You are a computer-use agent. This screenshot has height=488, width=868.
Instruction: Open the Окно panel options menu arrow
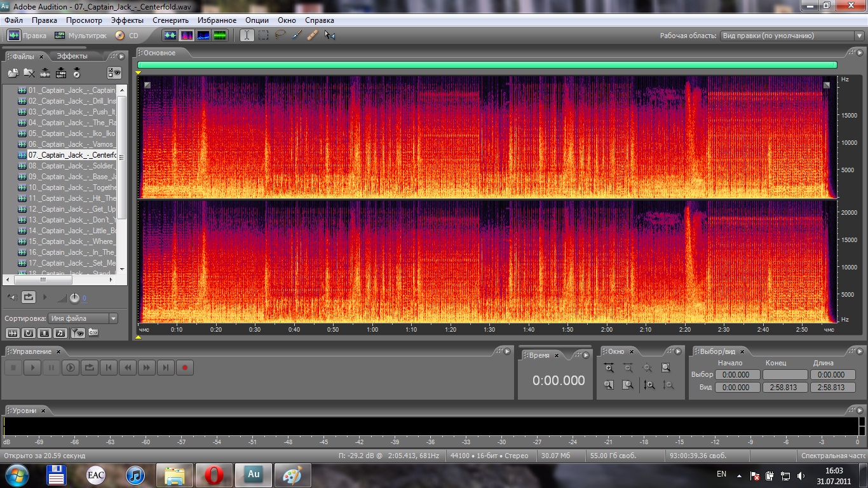678,350
